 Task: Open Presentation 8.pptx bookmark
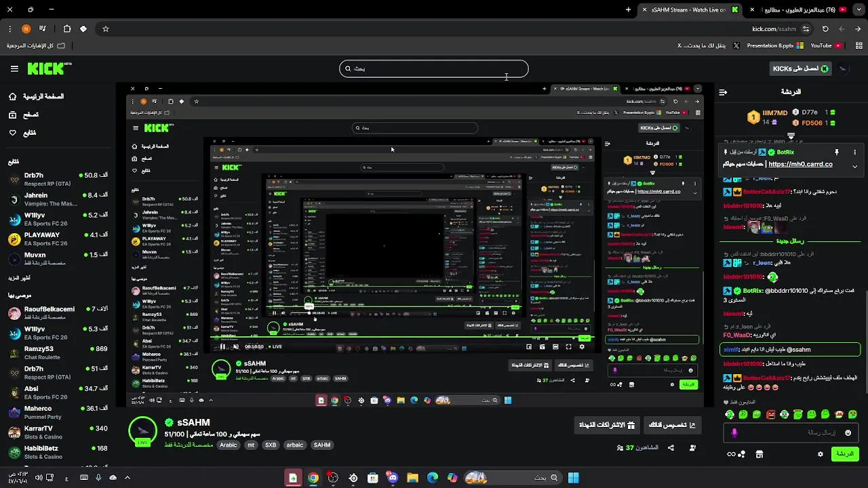[774, 45]
